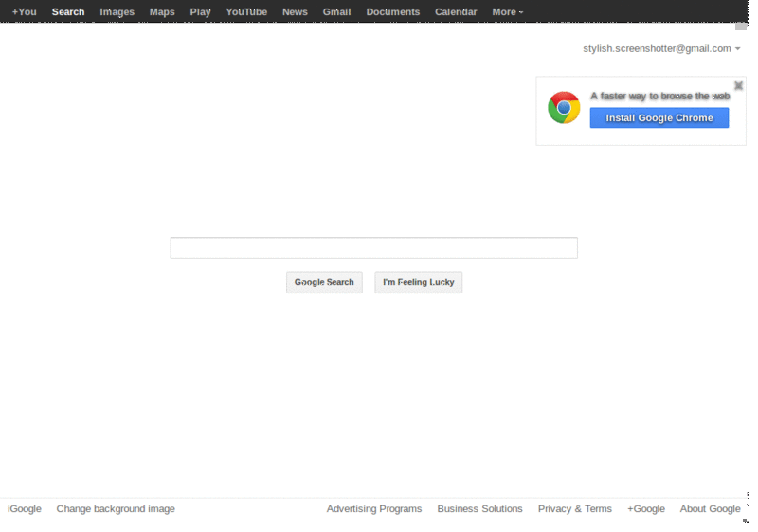Click the Install Google Chrome button
The image size is (758, 532).
click(659, 117)
